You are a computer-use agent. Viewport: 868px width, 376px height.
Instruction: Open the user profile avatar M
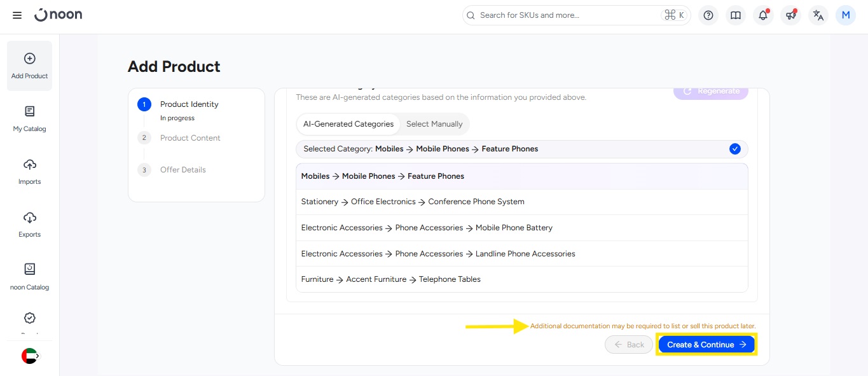pos(846,15)
